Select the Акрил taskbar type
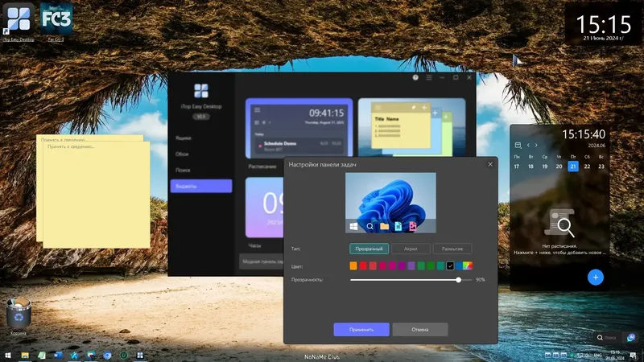 (x=411, y=249)
